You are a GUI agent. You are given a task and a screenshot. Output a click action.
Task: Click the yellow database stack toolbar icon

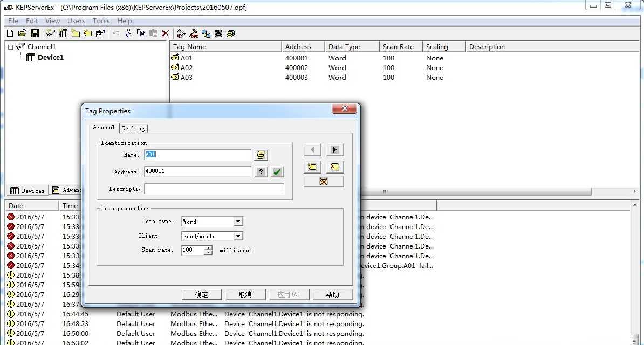pyautogui.click(x=230, y=33)
